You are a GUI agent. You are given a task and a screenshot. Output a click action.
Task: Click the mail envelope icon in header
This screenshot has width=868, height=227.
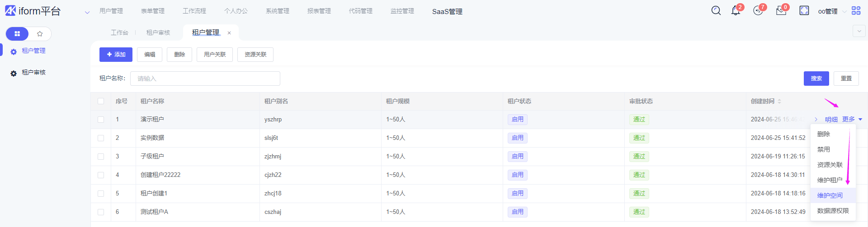tap(781, 11)
